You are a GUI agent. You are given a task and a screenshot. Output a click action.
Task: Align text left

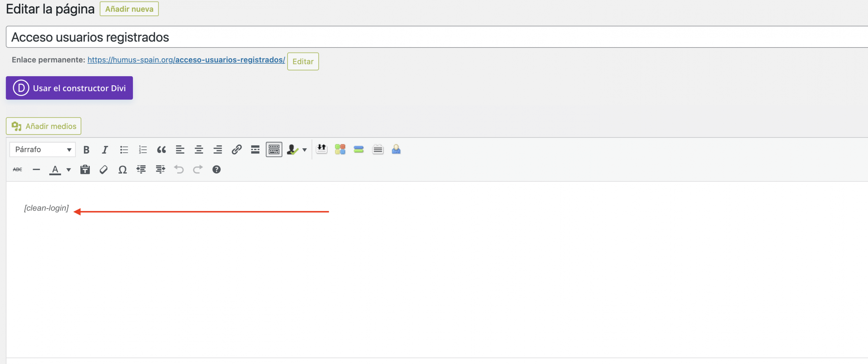[x=180, y=150]
